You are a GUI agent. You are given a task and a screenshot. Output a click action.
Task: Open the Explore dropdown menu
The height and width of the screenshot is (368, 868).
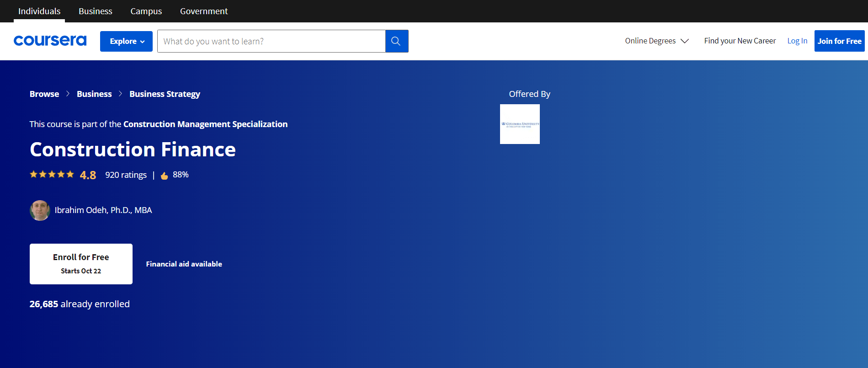pos(126,41)
